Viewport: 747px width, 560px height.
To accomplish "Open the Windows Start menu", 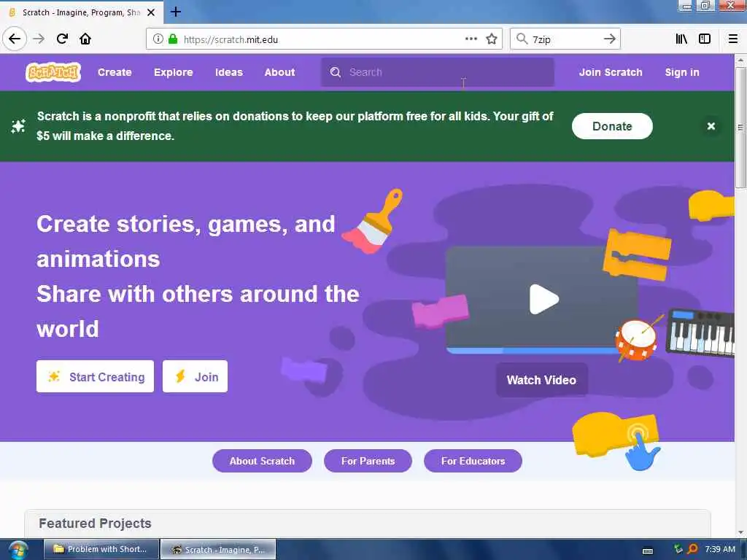I will coord(18,550).
